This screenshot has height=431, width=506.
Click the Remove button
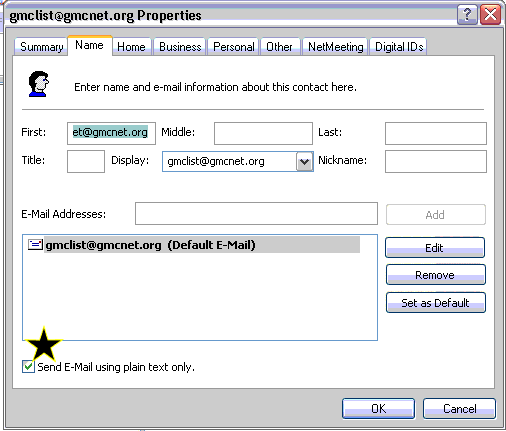tap(435, 275)
